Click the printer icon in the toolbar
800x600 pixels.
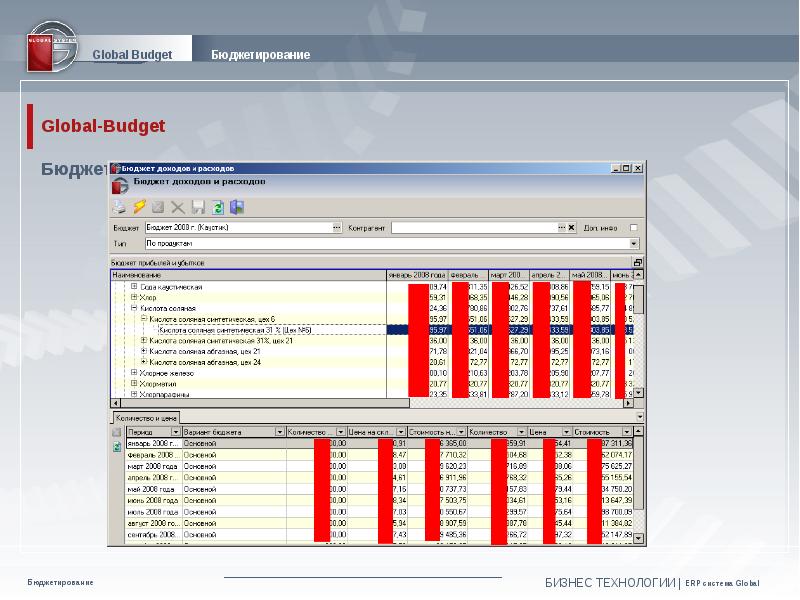119,207
